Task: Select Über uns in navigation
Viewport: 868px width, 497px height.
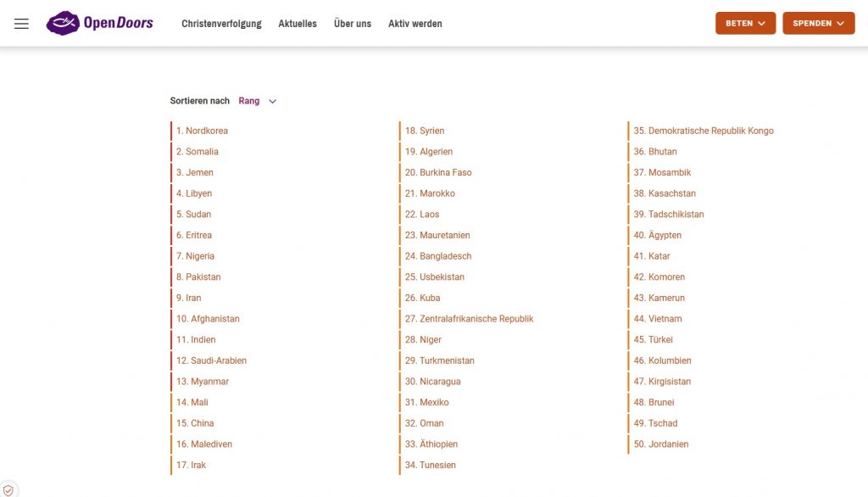Action: click(x=352, y=24)
